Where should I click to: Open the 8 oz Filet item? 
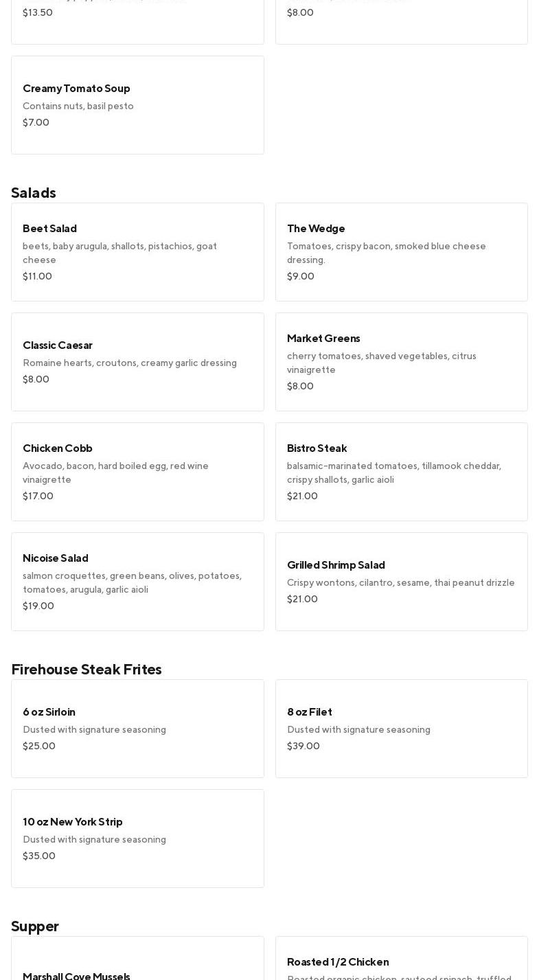(x=401, y=729)
